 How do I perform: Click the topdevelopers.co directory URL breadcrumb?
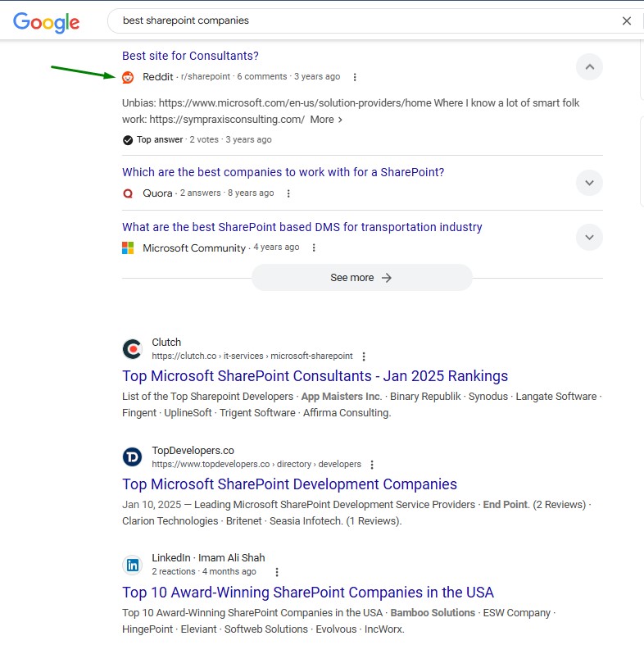coord(256,464)
